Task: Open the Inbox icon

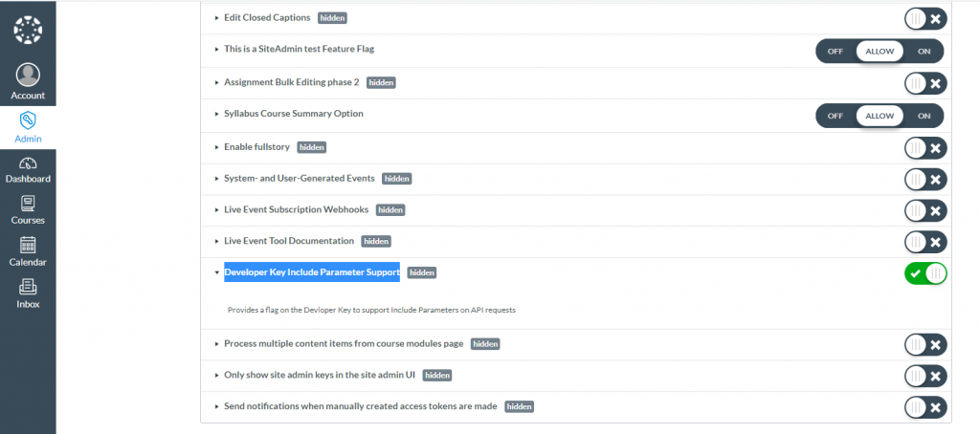Action: (28, 287)
